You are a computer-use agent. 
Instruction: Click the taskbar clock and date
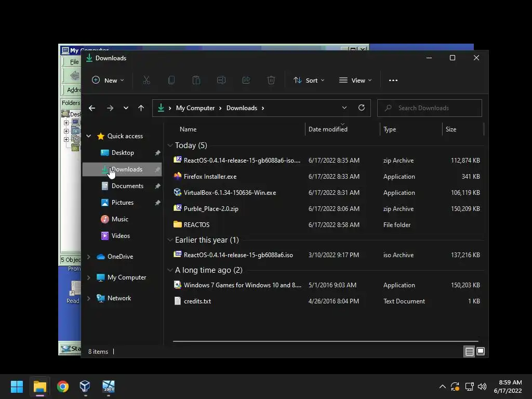tap(508, 387)
